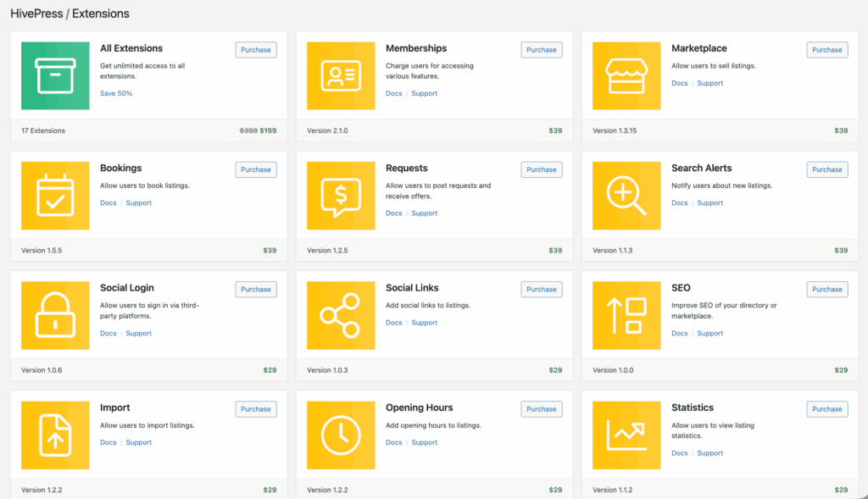Image resolution: width=868 pixels, height=499 pixels.
Task: Click 'Version 1.0.3' under Social Links
Action: [x=328, y=370]
